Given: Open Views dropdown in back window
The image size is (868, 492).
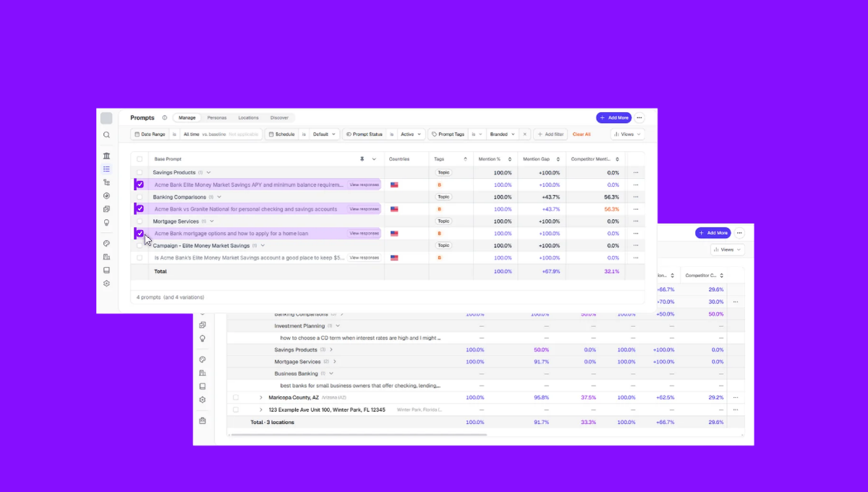Looking at the screenshot, I should point(727,250).
